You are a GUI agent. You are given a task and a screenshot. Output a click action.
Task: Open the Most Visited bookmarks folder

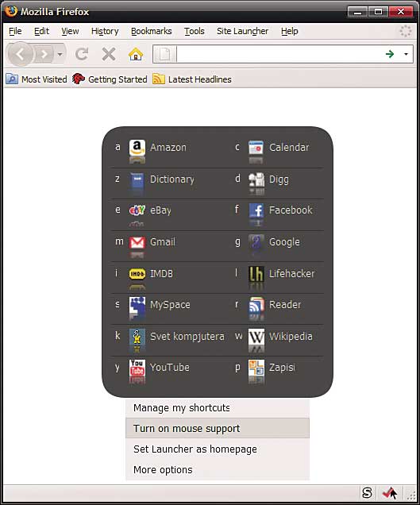(x=37, y=79)
